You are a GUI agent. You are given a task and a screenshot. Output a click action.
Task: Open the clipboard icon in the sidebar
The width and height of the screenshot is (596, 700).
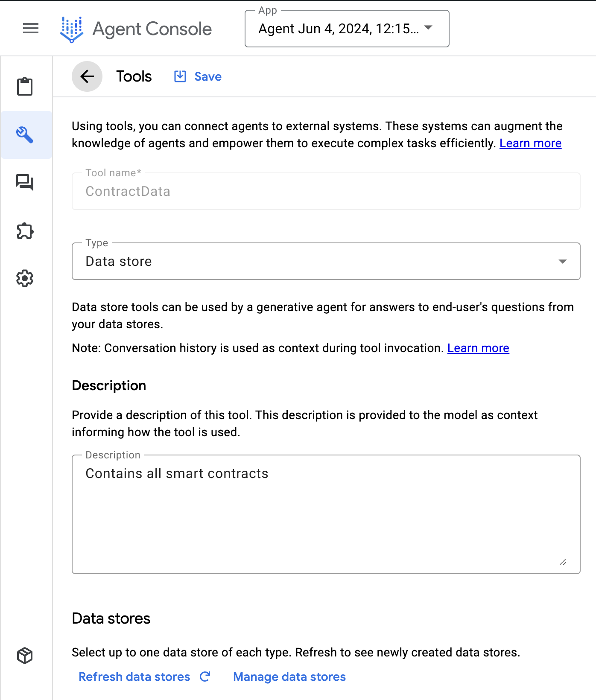(25, 87)
